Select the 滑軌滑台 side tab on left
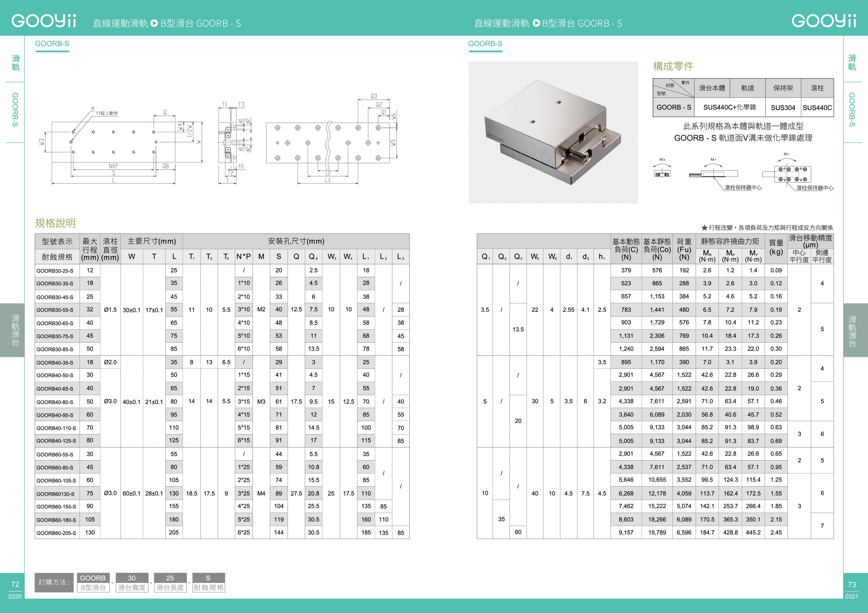Viewport: 868px width, 613px height. [12, 330]
